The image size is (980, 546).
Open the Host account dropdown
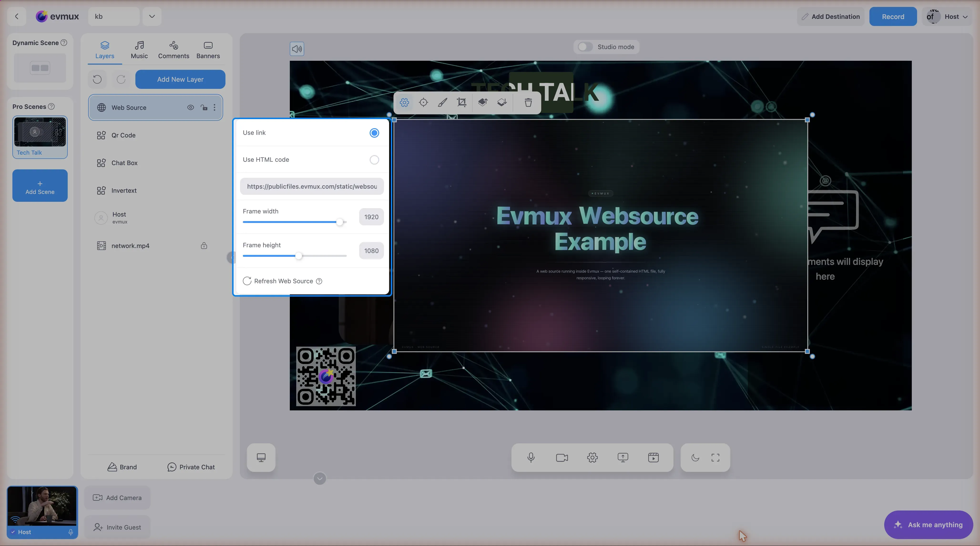coord(947,16)
